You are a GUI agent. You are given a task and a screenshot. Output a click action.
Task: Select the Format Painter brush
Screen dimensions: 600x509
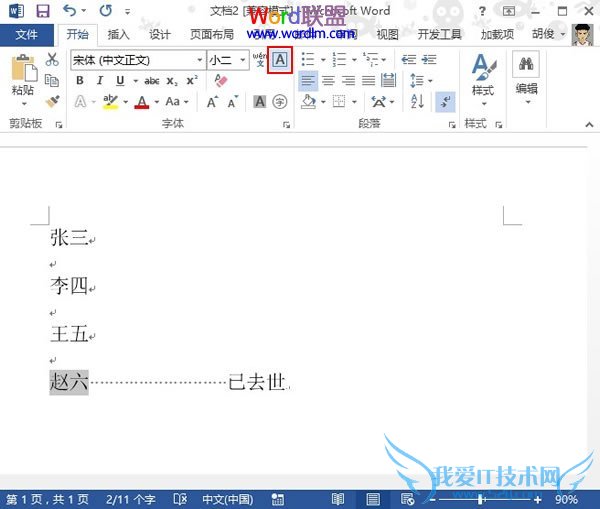(52, 101)
